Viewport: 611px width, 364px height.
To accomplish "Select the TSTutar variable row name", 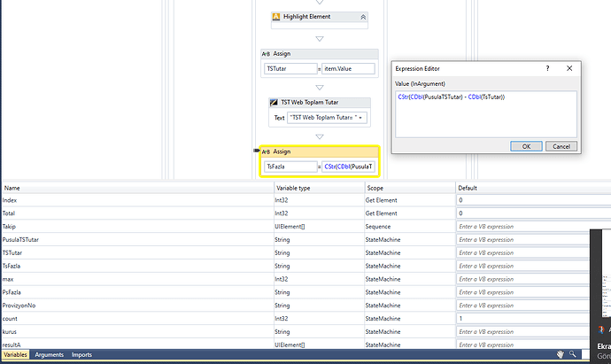I will click(12, 253).
